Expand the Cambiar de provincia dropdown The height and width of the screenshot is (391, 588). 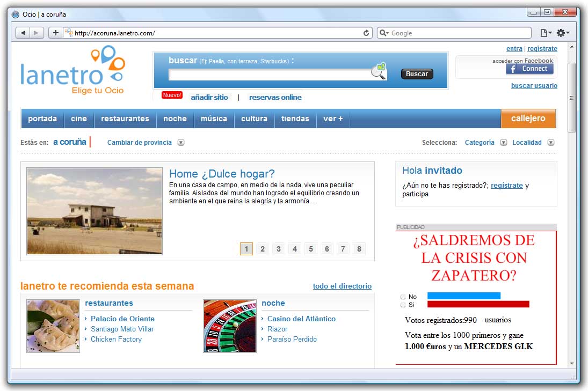181,142
